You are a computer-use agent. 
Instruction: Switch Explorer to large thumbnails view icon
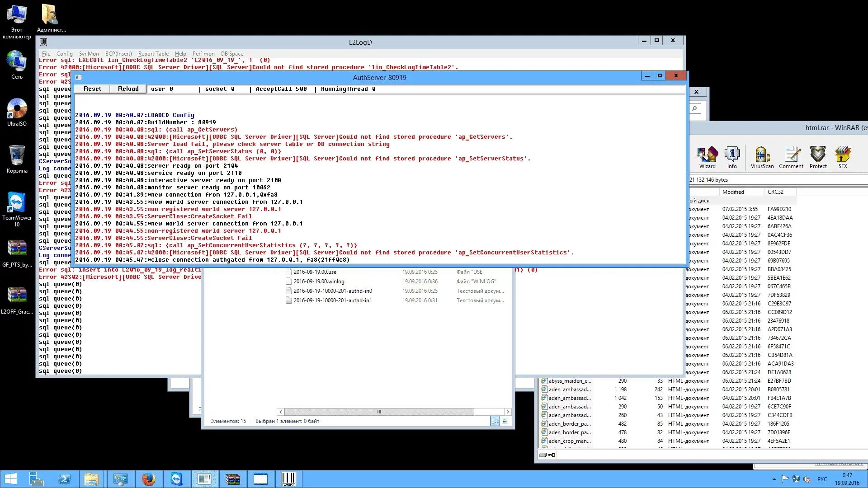(505, 421)
